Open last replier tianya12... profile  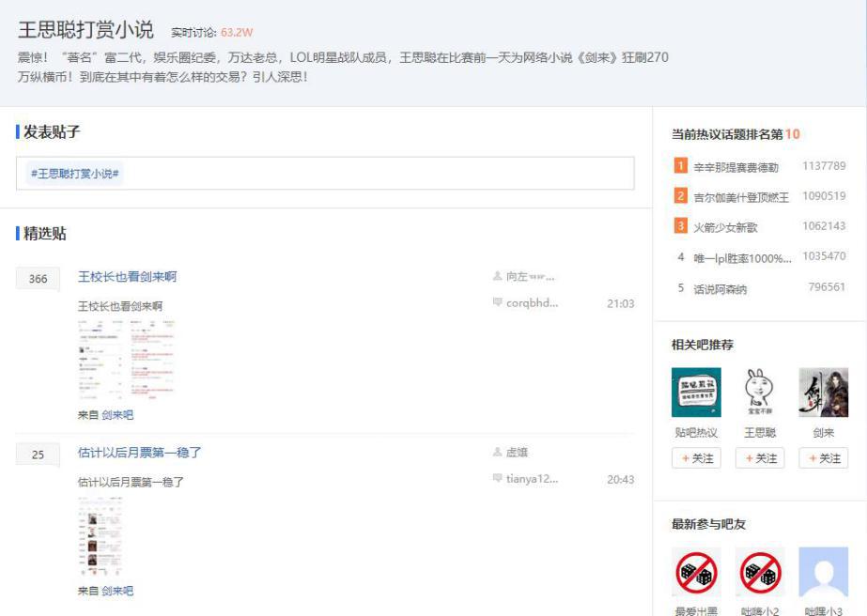click(x=532, y=479)
